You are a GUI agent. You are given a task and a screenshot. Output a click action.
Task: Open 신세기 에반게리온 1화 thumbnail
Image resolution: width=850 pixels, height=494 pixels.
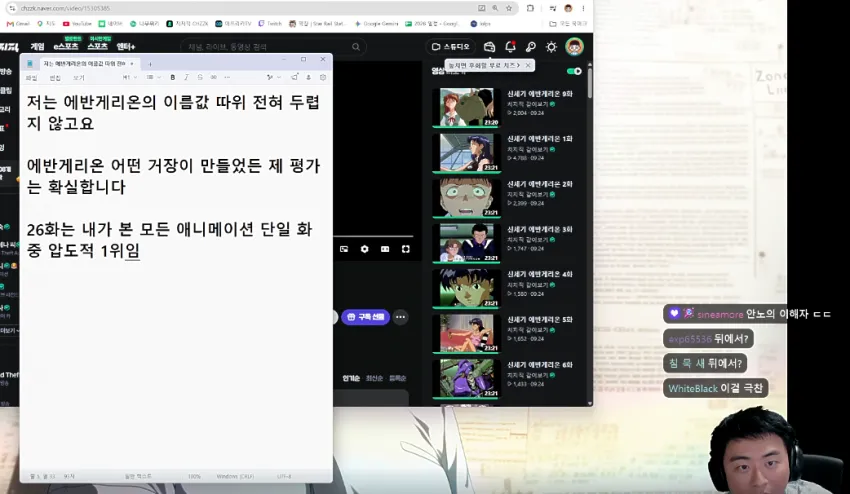click(466, 153)
